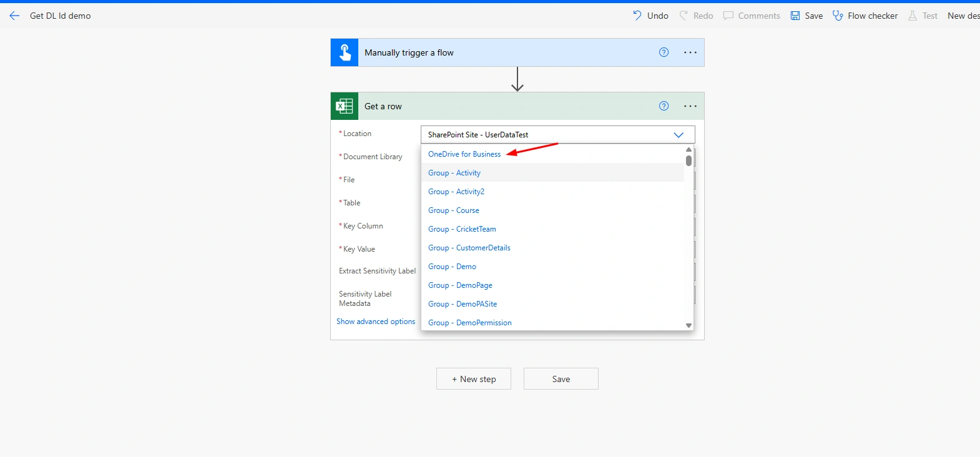Click the manual trigger hand icon
The image size is (980, 457).
tap(345, 52)
